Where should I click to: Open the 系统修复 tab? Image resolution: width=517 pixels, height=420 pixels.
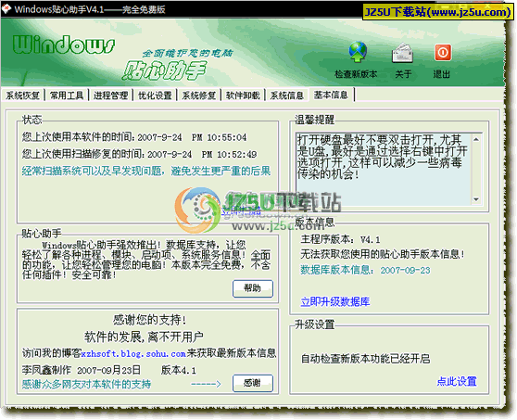tap(199, 95)
